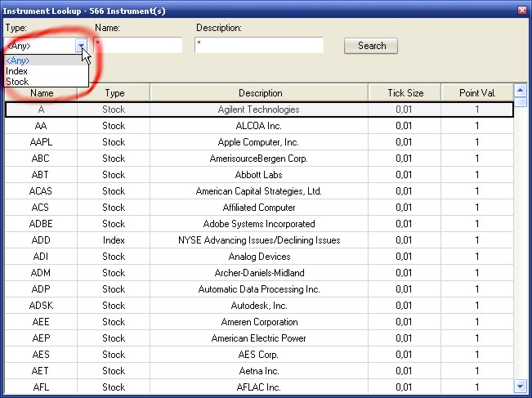The image size is (532, 398).
Task: Click the Name search input field
Action: coord(138,45)
